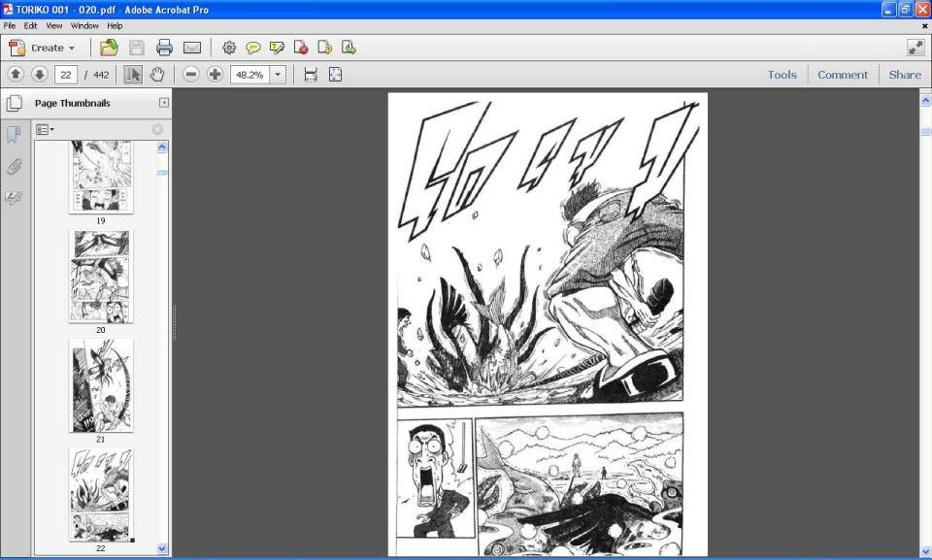Add a sticky note comment

(x=253, y=48)
